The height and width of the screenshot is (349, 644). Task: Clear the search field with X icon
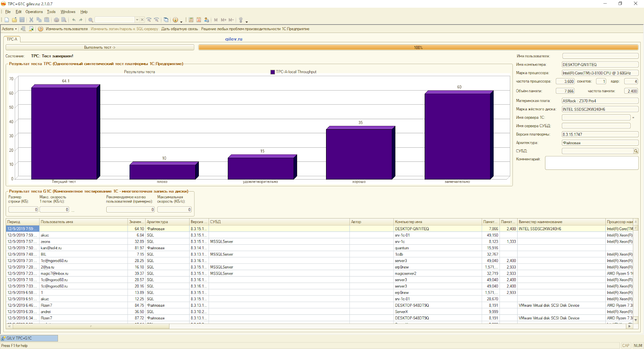pyautogui.click(x=142, y=20)
